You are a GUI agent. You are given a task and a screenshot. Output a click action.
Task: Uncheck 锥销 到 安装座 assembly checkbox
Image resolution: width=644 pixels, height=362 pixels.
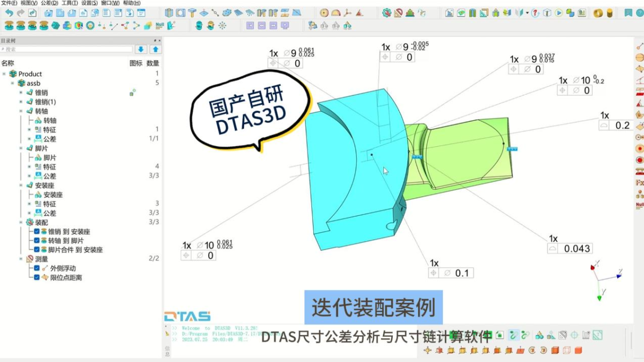36,231
